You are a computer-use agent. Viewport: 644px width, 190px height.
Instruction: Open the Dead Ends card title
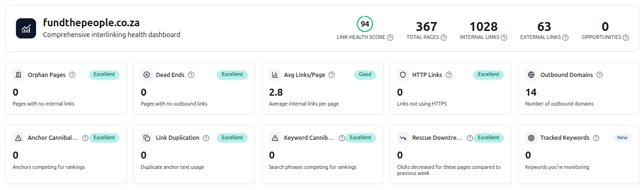(x=170, y=75)
